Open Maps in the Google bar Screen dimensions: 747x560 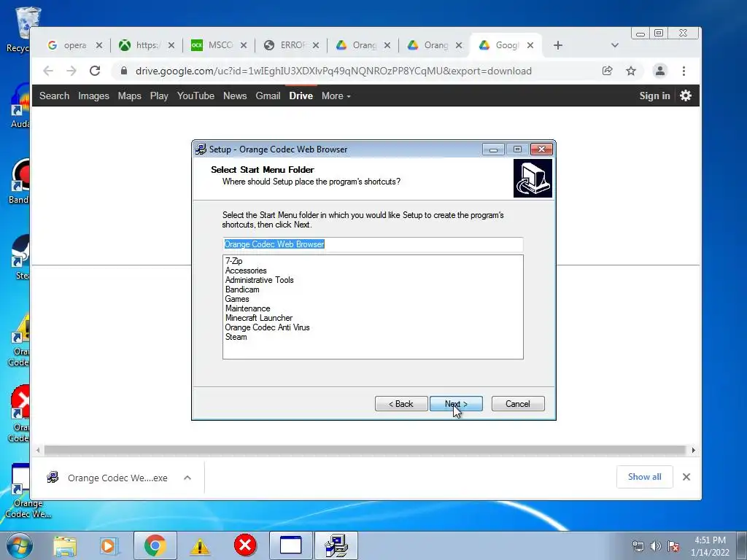pyautogui.click(x=130, y=96)
